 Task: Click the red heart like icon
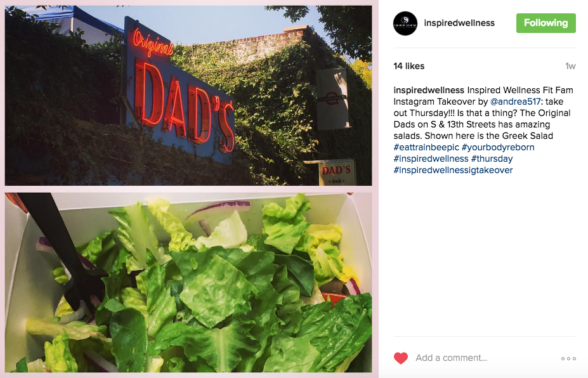coord(400,358)
